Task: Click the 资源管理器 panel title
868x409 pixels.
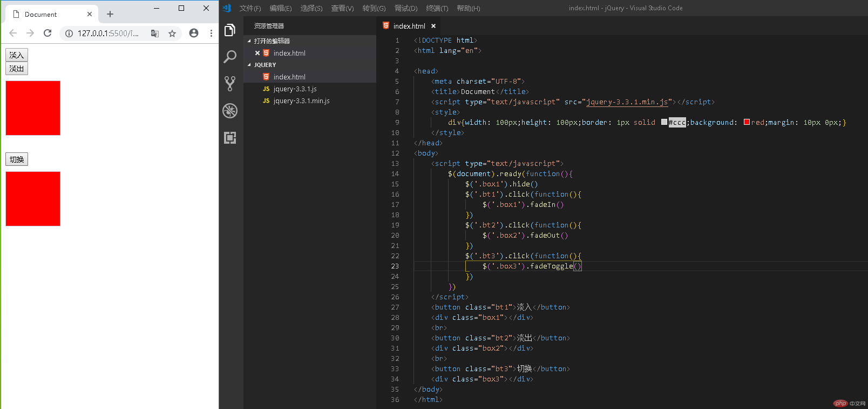Action: coord(269,26)
